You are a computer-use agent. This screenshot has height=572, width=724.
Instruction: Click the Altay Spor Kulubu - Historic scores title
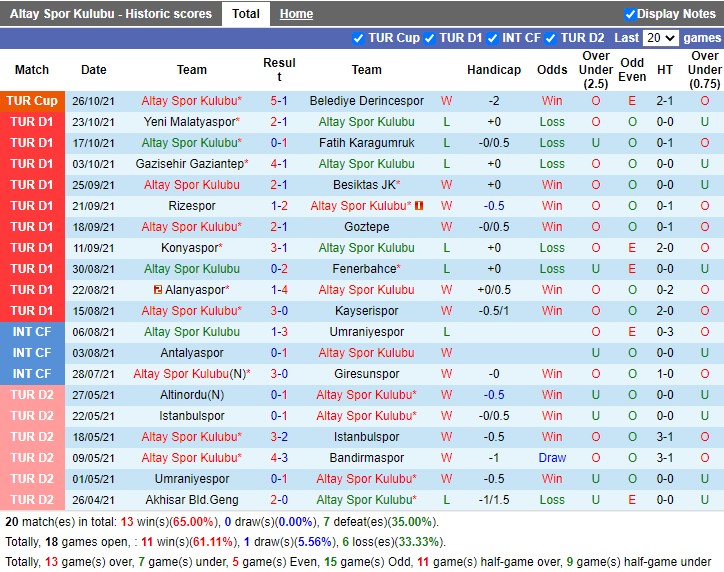pos(111,14)
